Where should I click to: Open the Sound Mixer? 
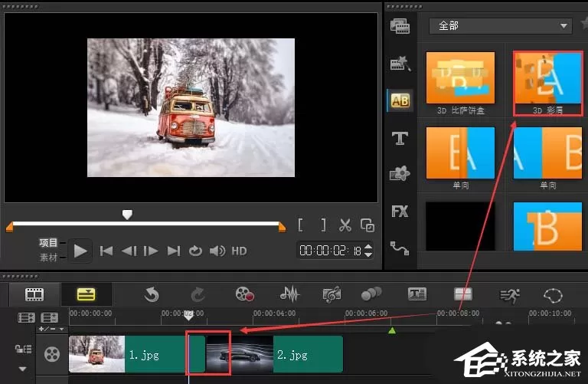(289, 294)
